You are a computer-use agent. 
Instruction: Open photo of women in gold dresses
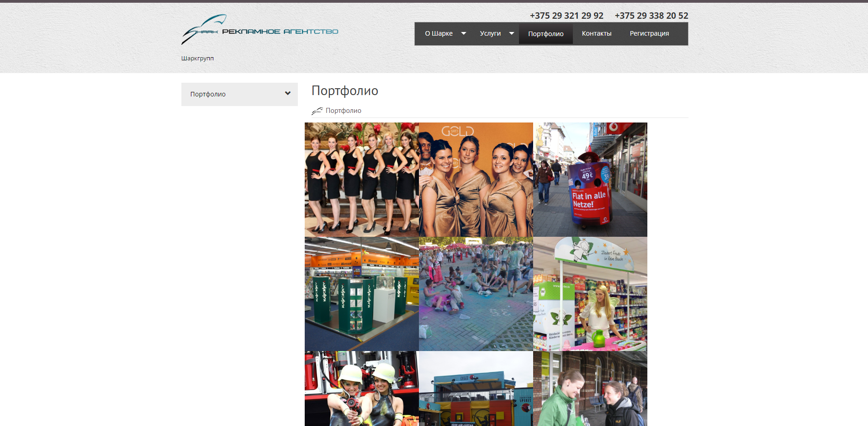476,180
